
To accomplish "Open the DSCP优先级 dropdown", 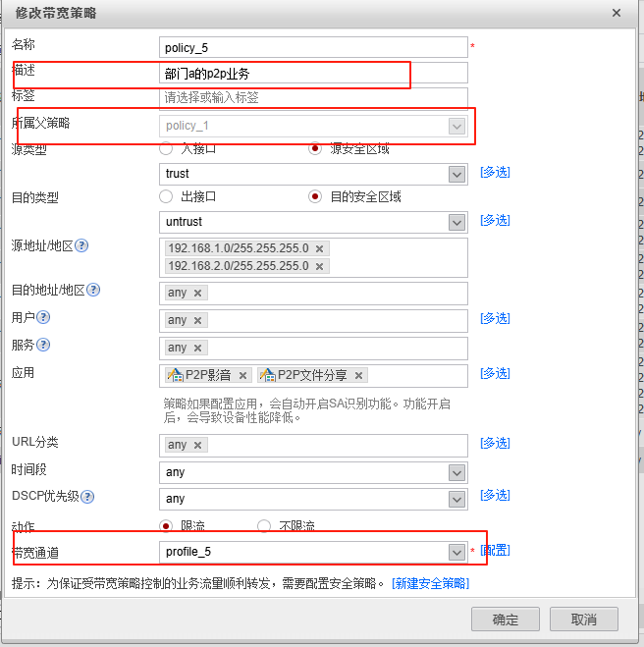I will coord(457,500).
